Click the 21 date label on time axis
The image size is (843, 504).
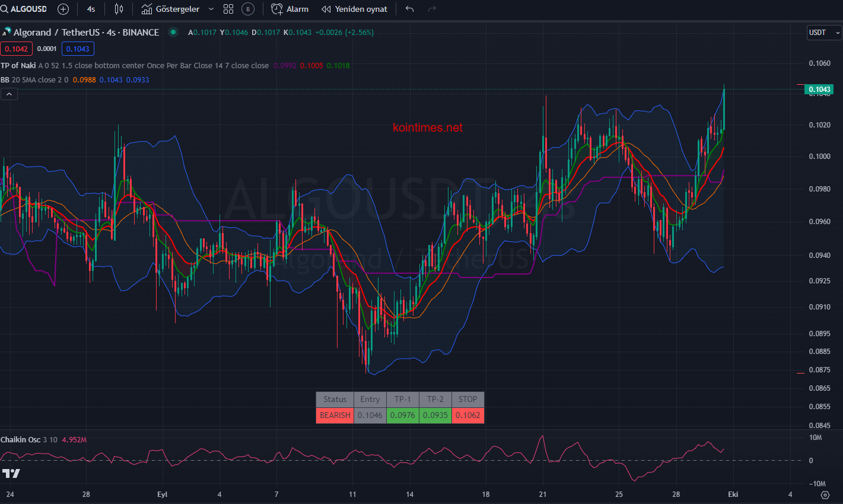point(543,495)
